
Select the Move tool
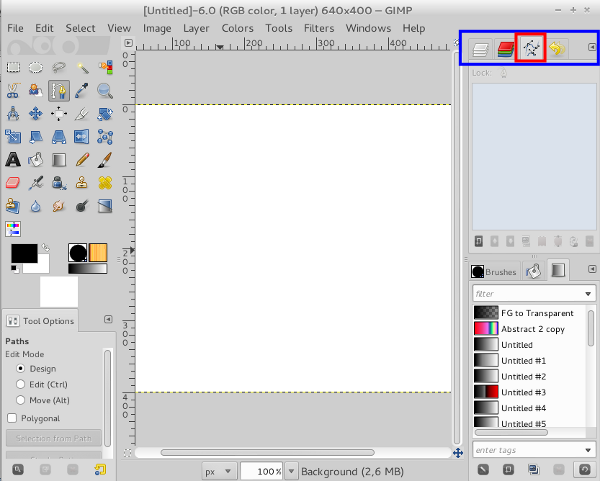pyautogui.click(x=36, y=114)
